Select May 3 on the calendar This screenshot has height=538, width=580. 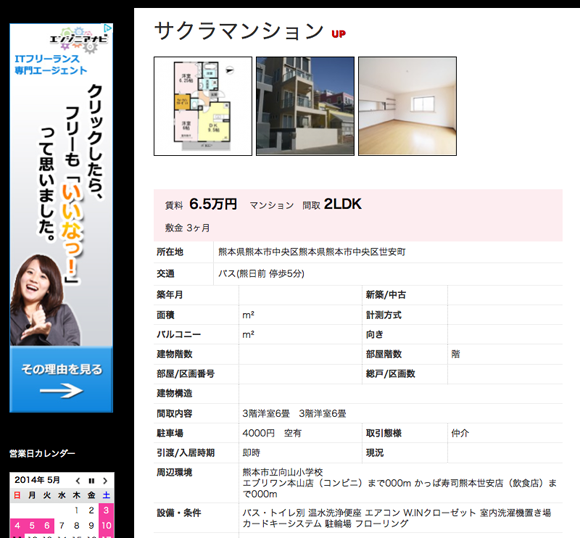(106, 510)
